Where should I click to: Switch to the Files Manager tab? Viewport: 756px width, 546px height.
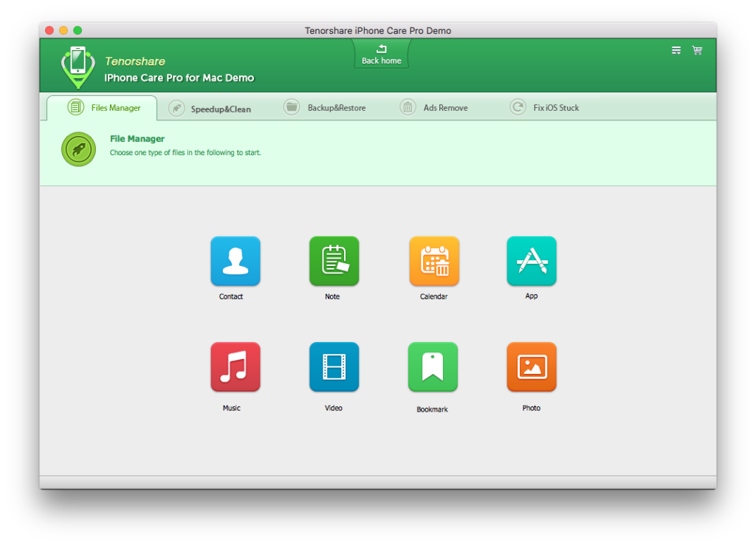(x=102, y=108)
